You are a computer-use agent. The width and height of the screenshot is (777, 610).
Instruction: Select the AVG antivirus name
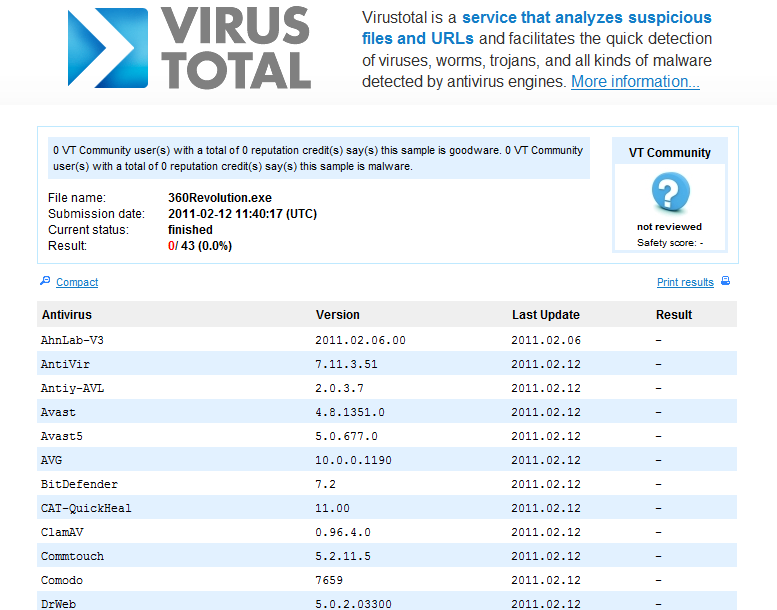(x=51, y=460)
